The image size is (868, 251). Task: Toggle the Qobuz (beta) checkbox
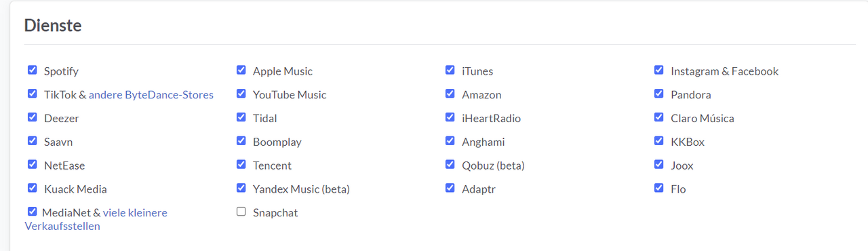(x=450, y=164)
